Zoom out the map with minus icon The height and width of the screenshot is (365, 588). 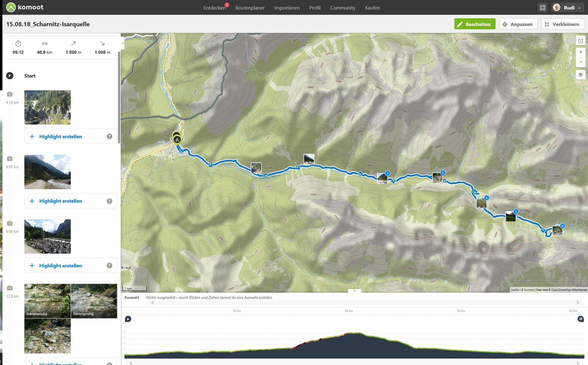click(581, 62)
